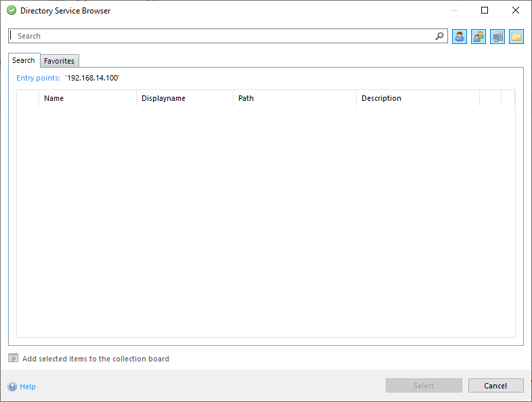Sort results by Path column header
Viewport: 532px width, 402px height.
pyautogui.click(x=246, y=98)
